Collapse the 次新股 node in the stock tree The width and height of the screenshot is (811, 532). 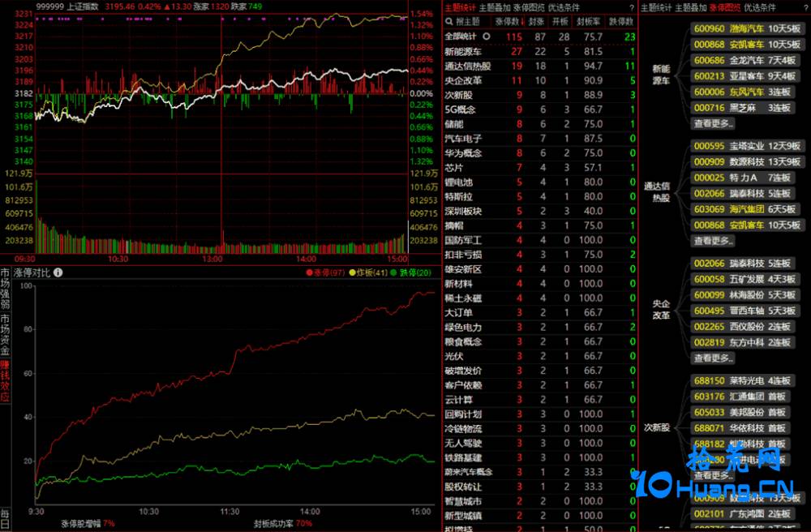(657, 427)
